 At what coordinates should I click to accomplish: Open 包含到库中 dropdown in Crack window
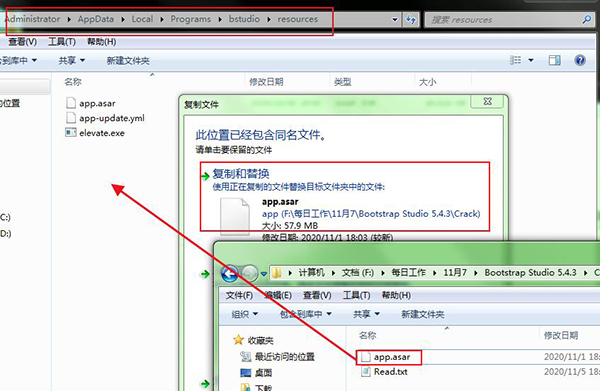pyautogui.click(x=305, y=314)
